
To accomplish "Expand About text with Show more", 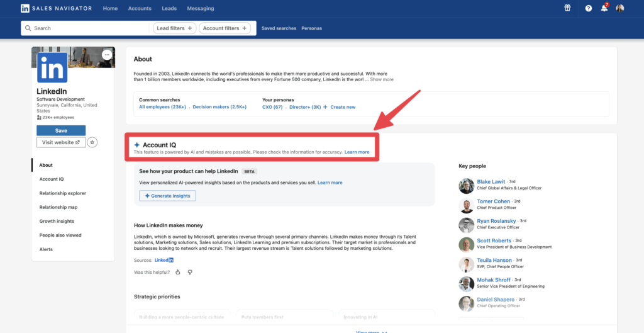I will [382, 79].
